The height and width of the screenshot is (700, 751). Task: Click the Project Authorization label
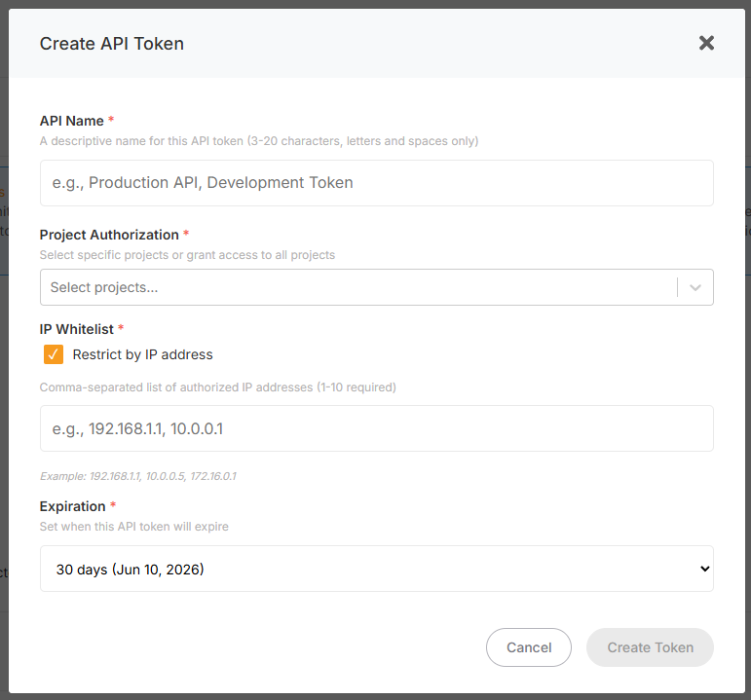[109, 235]
